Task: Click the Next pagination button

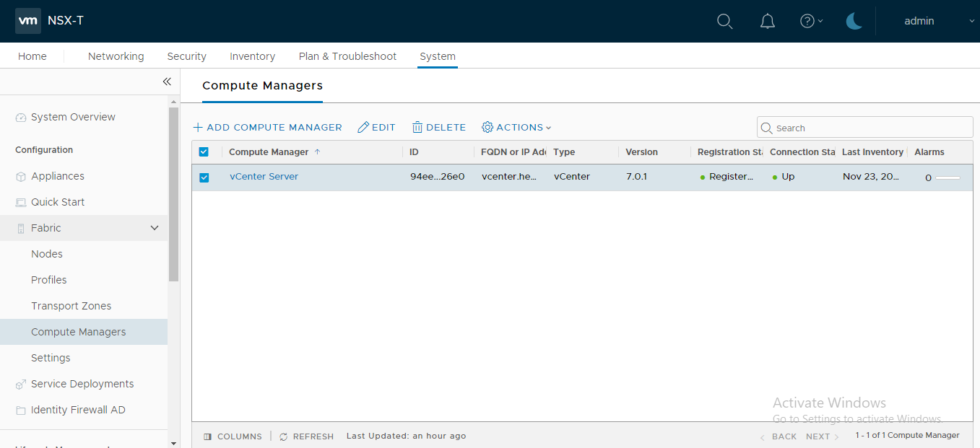Action: pyautogui.click(x=823, y=436)
